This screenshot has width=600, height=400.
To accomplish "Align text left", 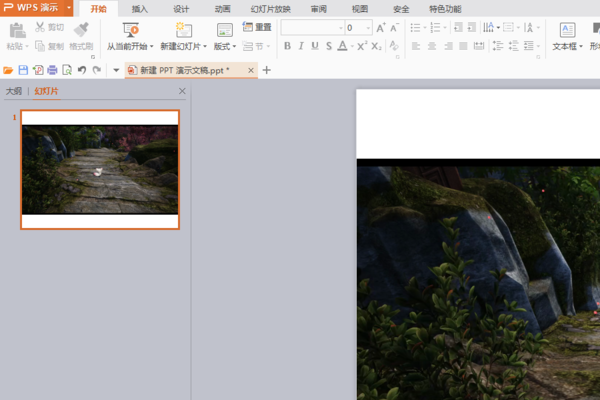I will [416, 46].
